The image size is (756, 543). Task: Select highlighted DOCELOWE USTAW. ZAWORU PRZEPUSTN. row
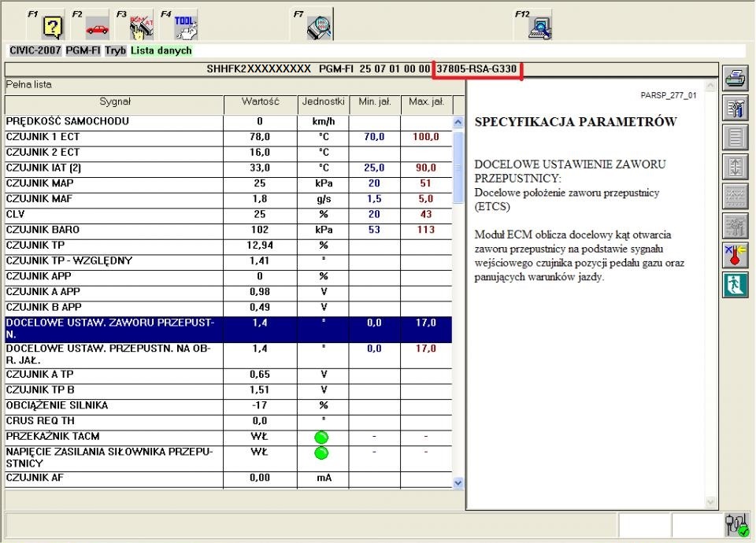pos(228,329)
